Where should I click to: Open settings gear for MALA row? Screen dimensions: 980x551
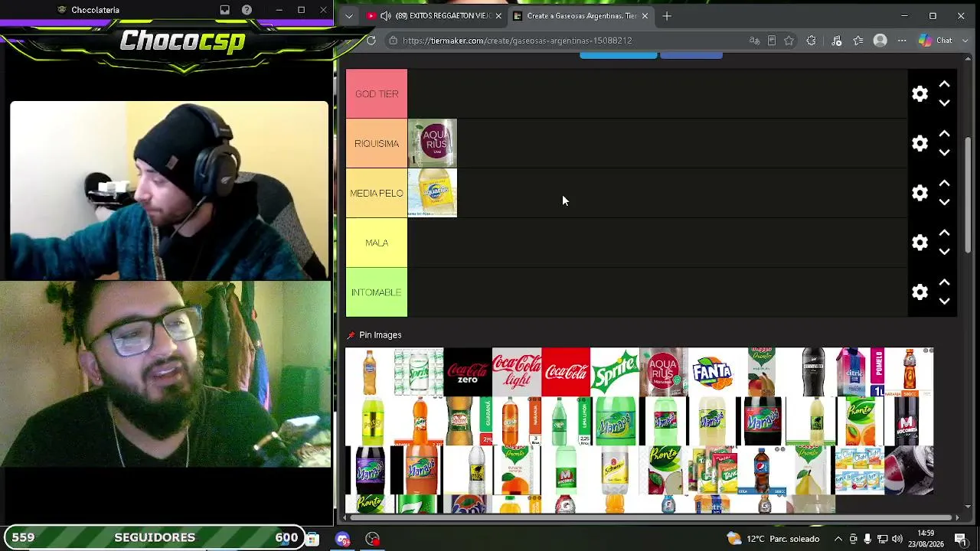click(x=920, y=243)
